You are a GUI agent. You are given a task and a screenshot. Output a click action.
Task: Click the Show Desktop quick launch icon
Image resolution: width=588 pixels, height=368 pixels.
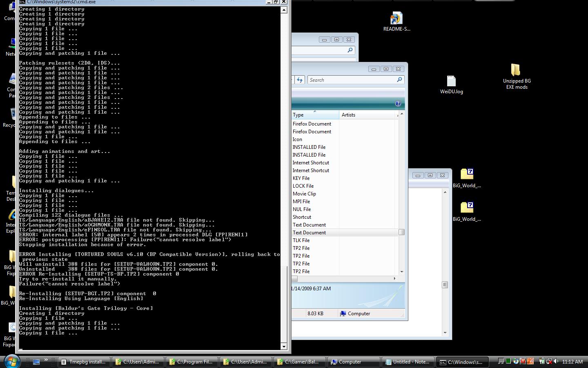pos(36,362)
